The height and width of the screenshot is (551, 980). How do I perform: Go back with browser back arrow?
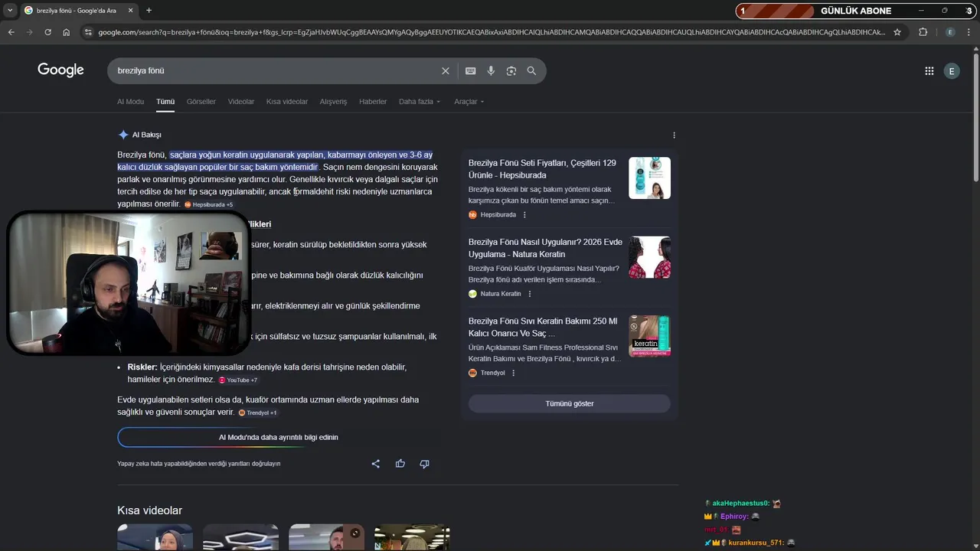(11, 32)
